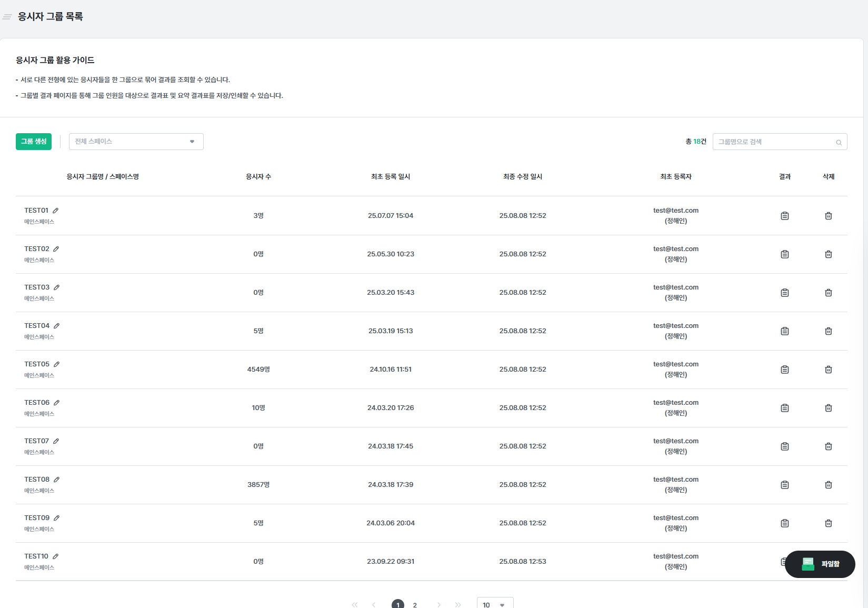Jump to last page double arrow
Screen dimensions: 868x608
458,604
